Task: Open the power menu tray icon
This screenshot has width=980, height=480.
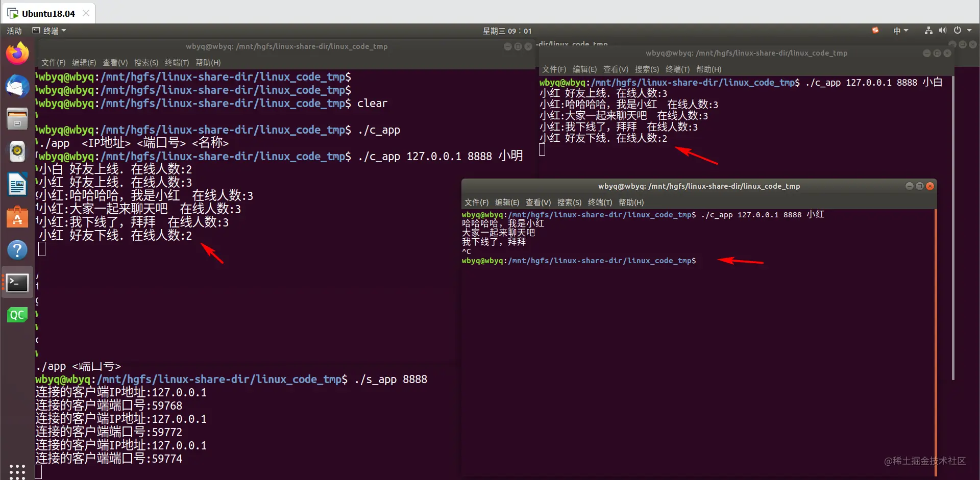Action: [x=958, y=31]
